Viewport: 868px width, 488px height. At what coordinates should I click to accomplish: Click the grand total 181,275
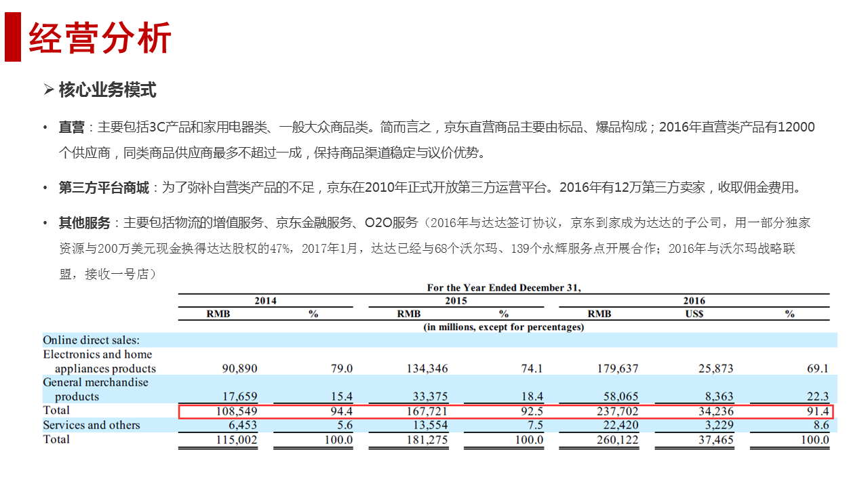point(427,440)
